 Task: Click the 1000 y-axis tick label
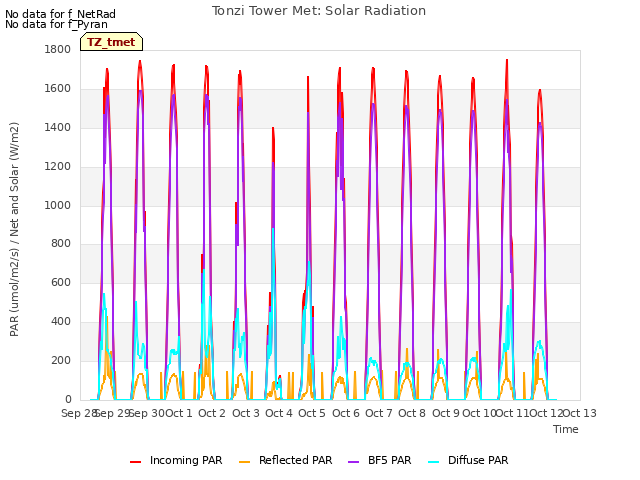pos(58,205)
